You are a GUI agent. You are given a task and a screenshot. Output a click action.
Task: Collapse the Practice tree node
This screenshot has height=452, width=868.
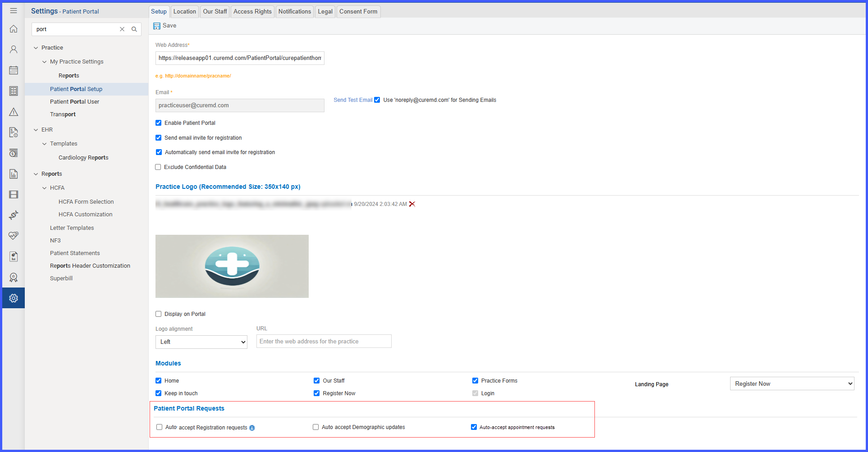click(36, 48)
